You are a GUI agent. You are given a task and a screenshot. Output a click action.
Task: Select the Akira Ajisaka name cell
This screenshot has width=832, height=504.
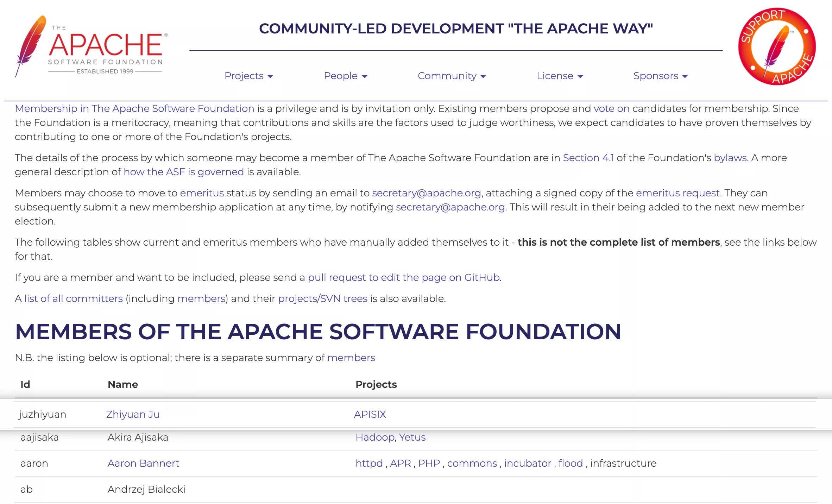point(138,437)
